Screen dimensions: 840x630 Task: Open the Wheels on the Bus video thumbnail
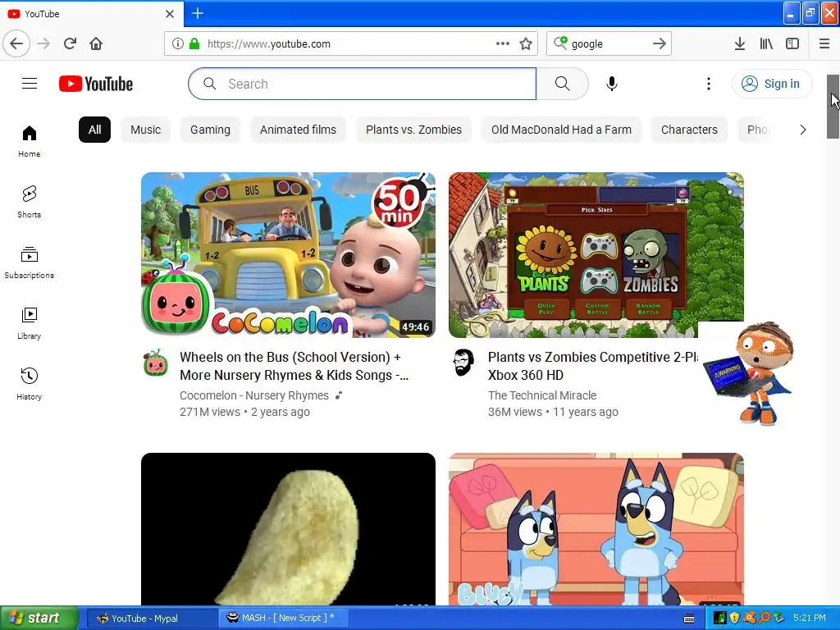pos(288,255)
